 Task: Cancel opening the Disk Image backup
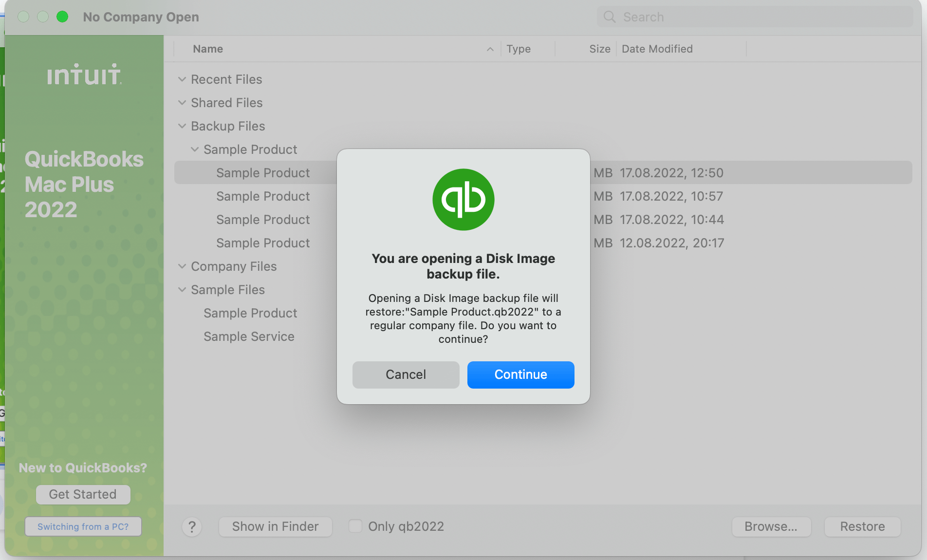[406, 374]
